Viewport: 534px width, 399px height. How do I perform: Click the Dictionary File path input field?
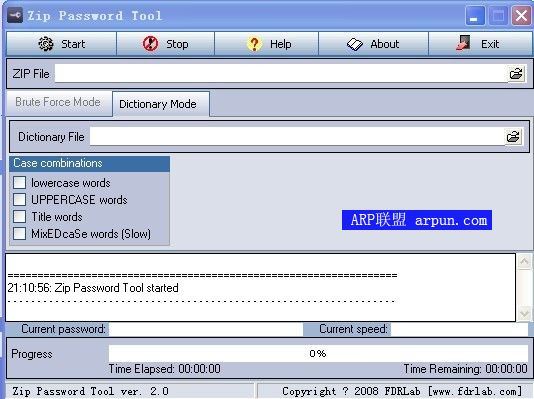(297, 137)
